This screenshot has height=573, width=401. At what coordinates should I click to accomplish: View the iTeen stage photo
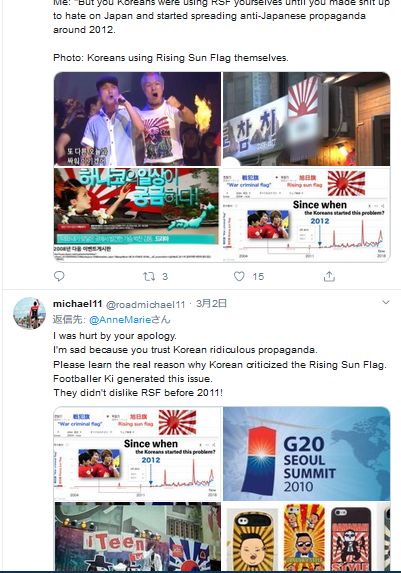[x=137, y=537]
